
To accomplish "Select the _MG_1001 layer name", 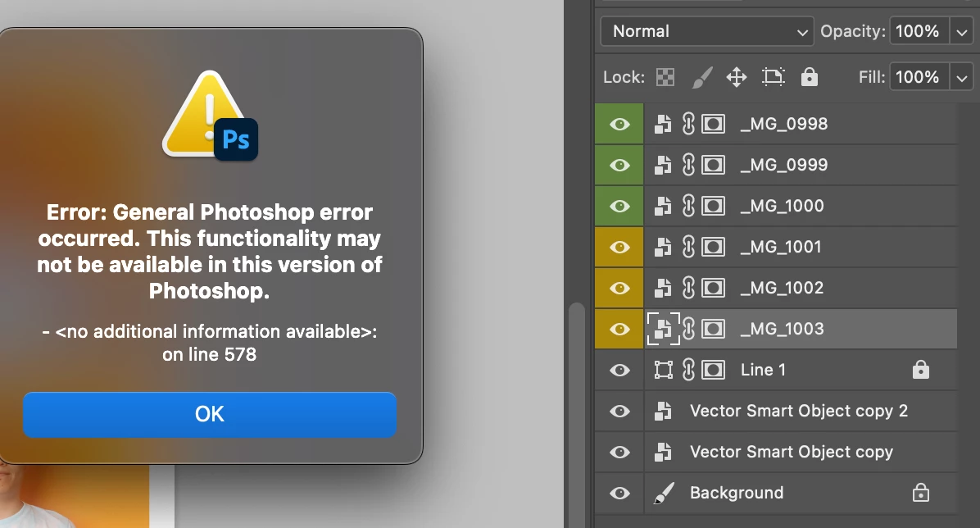I will coord(781,247).
